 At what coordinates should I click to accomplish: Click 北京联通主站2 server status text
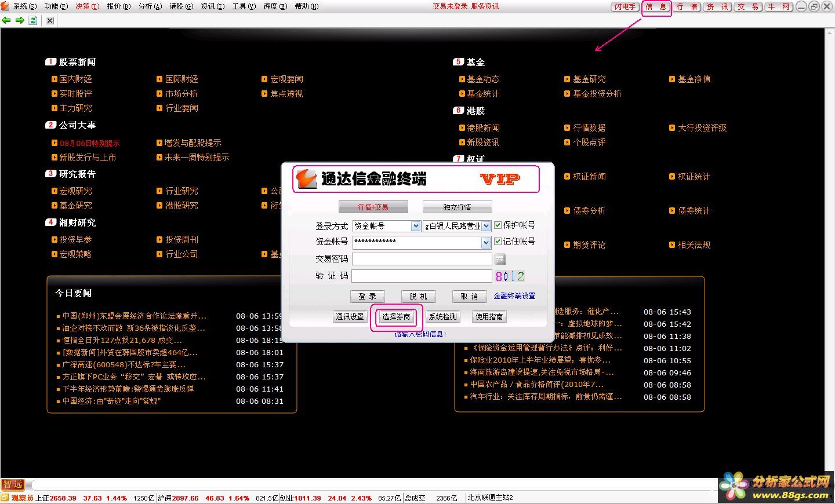pos(491,498)
